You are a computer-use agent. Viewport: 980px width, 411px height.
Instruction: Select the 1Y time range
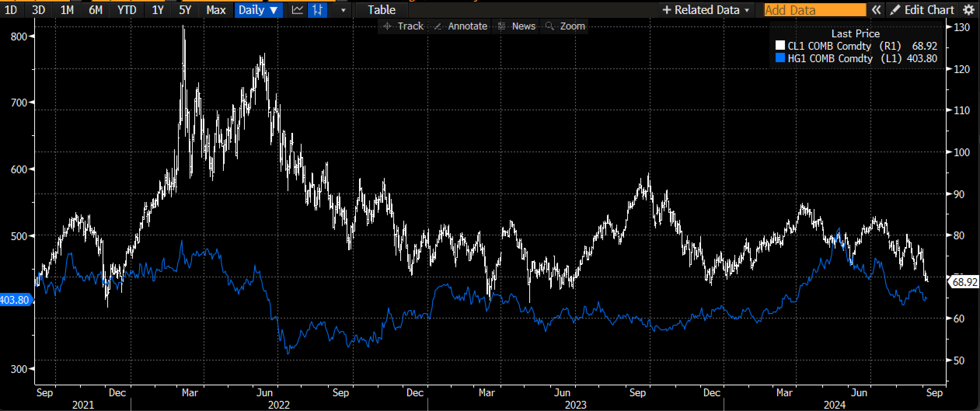pos(157,10)
